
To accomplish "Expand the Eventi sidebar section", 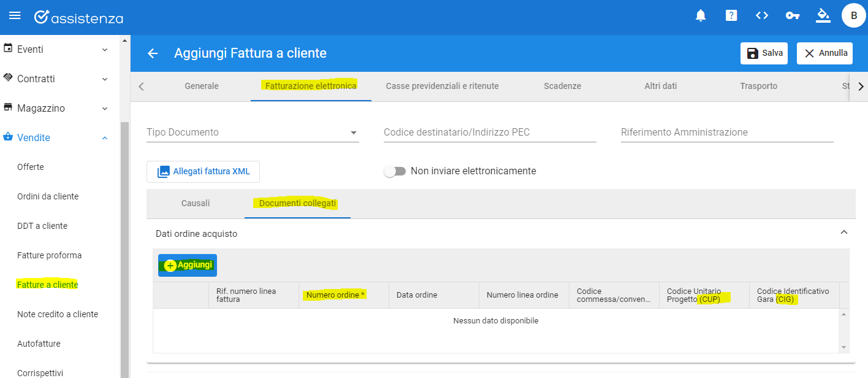I will pyautogui.click(x=105, y=50).
